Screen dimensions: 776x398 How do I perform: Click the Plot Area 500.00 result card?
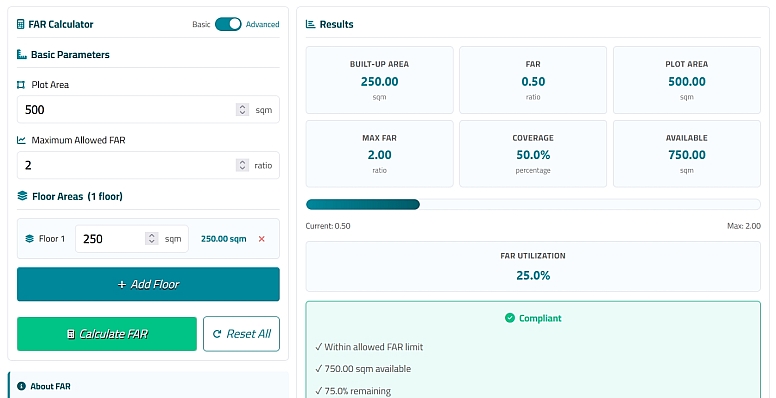pos(687,80)
